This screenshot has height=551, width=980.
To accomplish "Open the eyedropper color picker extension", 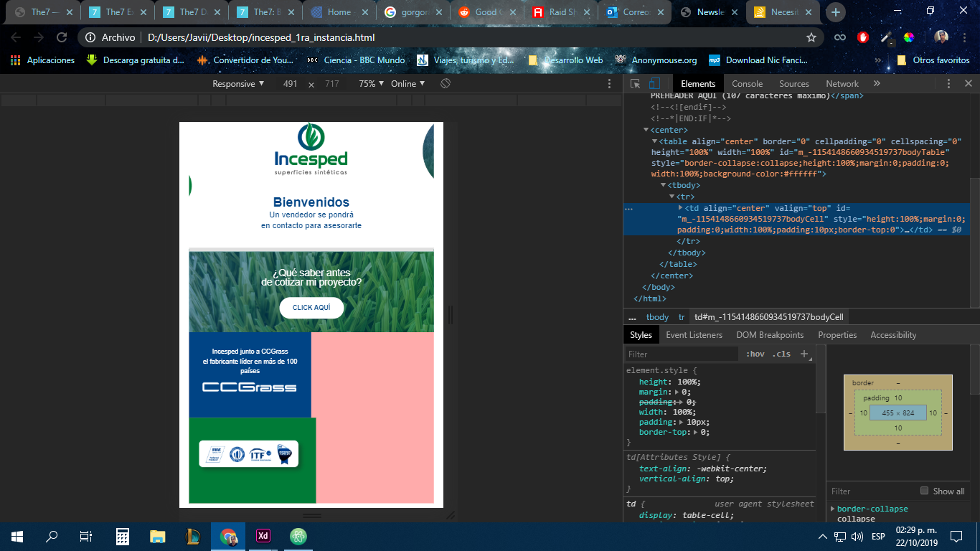I will coord(887,37).
